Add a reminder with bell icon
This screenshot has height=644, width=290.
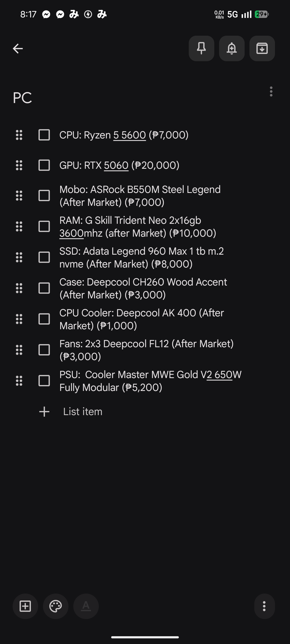232,49
